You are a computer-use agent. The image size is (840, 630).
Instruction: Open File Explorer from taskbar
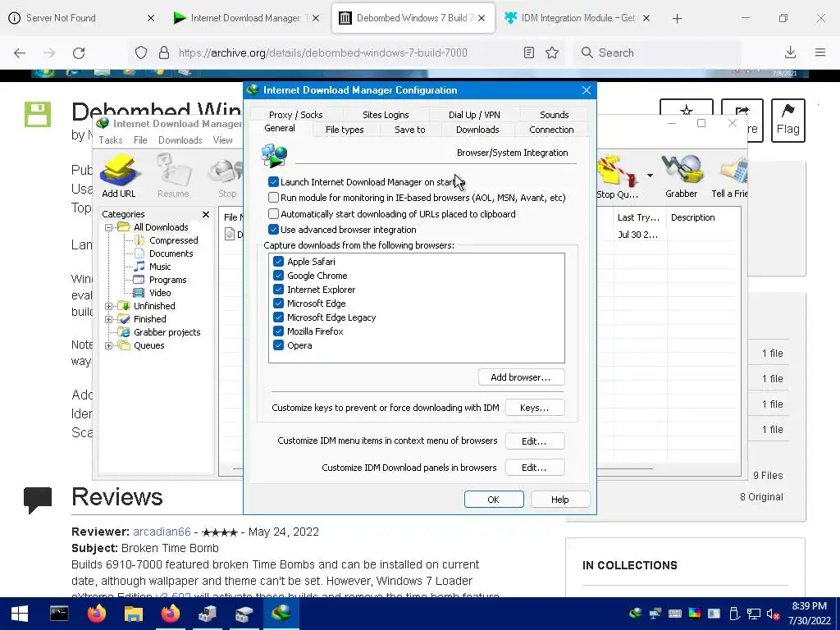[134, 614]
